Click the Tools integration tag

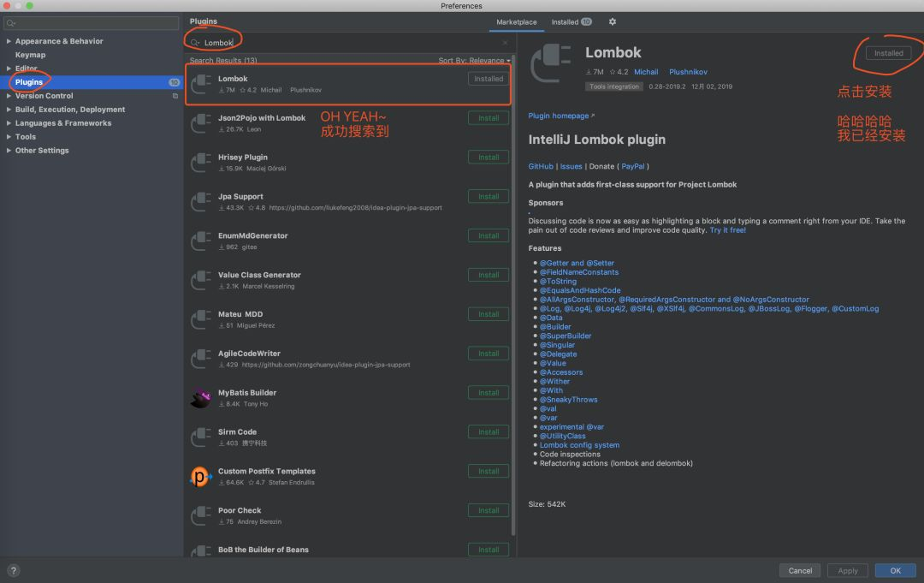[614, 86]
